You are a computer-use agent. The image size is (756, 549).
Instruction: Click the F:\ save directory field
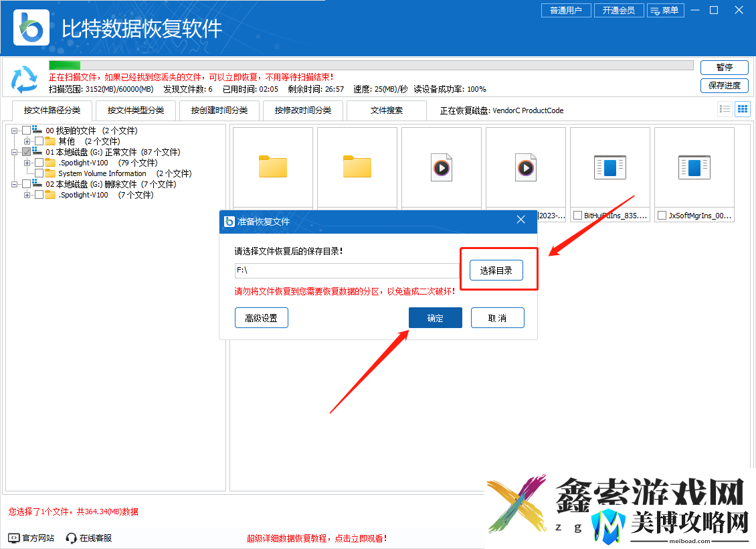click(x=347, y=270)
